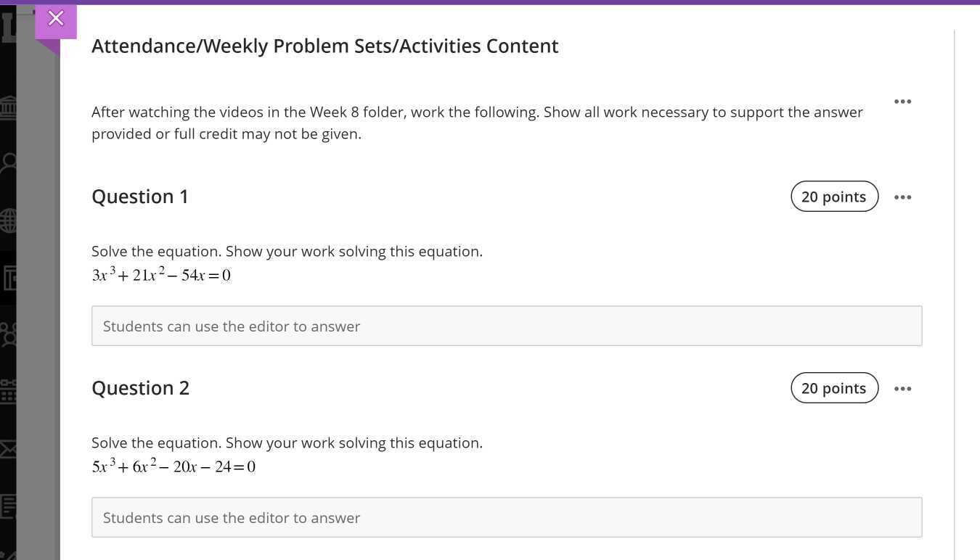Image resolution: width=980 pixels, height=560 pixels.
Task: Open the Messages envelope icon in the sidebar
Action: 8,448
